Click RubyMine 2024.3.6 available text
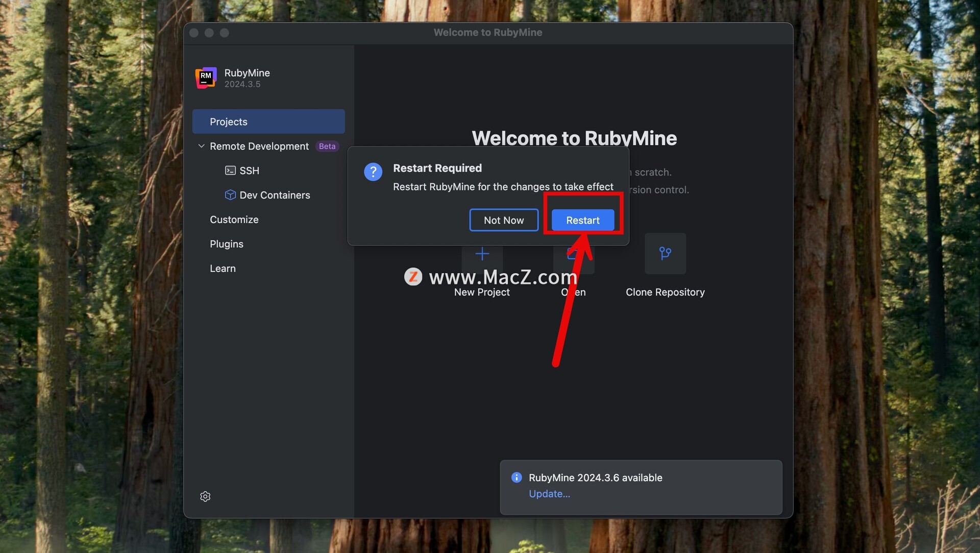 pos(595,477)
